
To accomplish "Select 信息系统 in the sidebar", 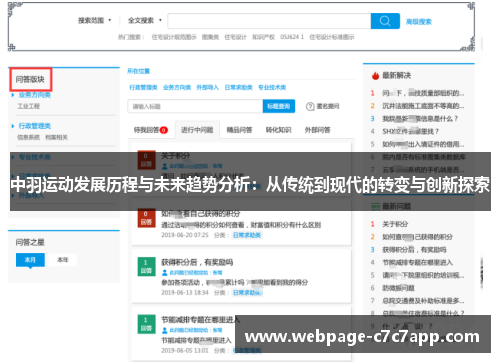I will tap(28, 137).
